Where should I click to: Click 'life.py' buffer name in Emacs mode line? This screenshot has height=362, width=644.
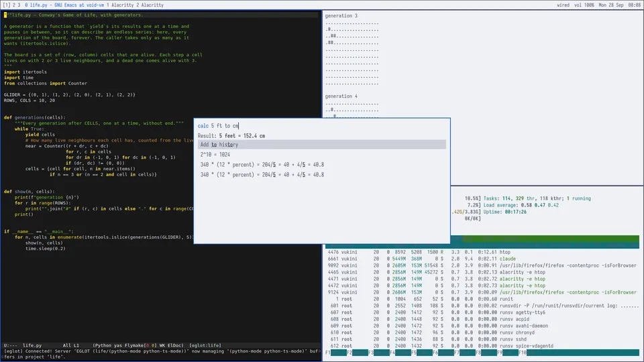pos(32,346)
